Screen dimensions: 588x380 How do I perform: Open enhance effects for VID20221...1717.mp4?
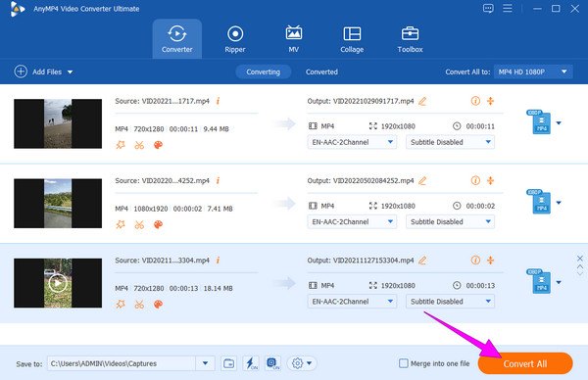click(x=121, y=145)
